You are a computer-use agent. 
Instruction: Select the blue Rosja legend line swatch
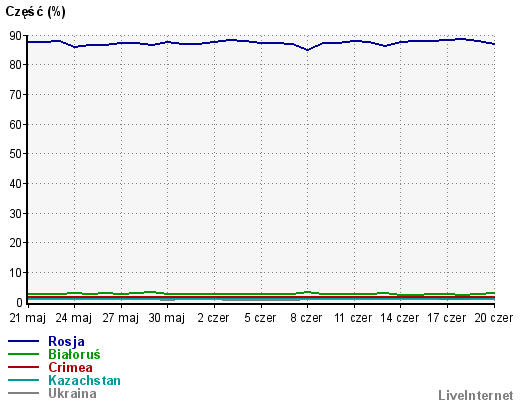[23, 341]
